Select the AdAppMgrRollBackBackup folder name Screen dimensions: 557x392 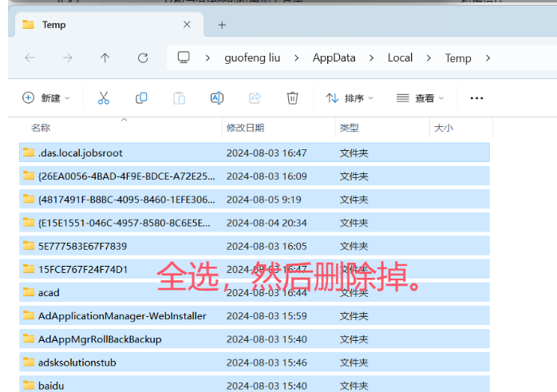tap(100, 339)
